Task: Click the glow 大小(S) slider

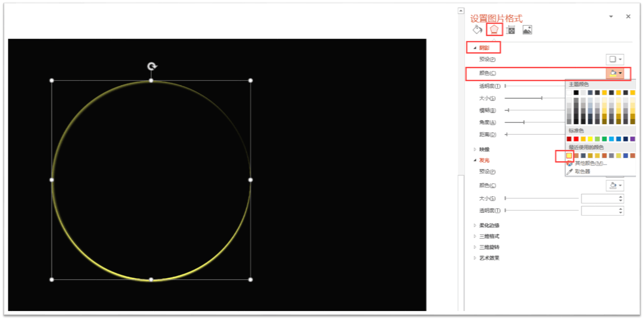Action: point(542,199)
